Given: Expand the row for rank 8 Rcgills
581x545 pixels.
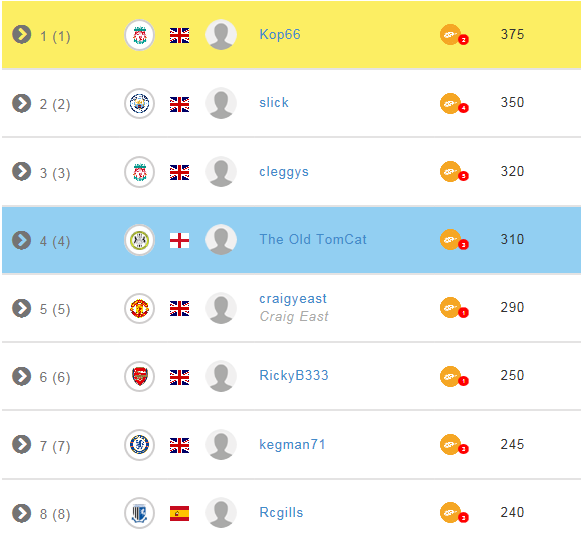Looking at the screenshot, I should [x=21, y=513].
